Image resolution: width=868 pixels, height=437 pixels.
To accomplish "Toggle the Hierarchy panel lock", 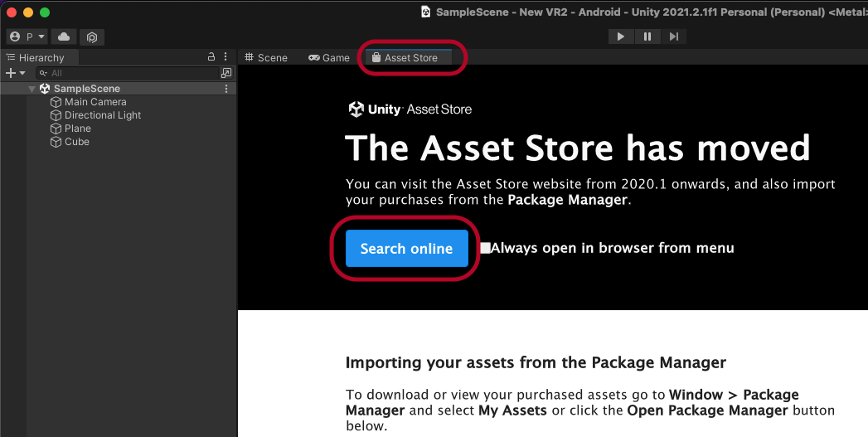I will tap(211, 56).
